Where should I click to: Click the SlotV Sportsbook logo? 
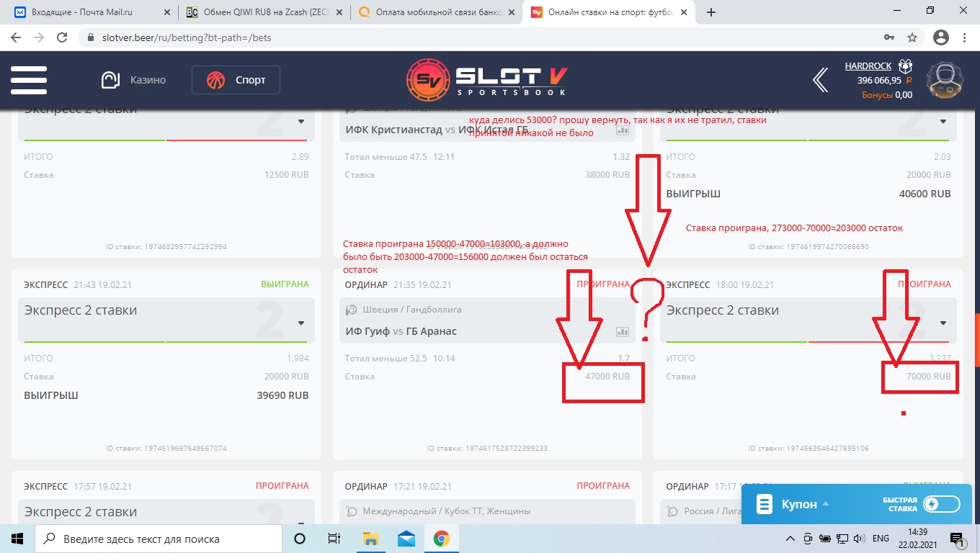pyautogui.click(x=487, y=79)
